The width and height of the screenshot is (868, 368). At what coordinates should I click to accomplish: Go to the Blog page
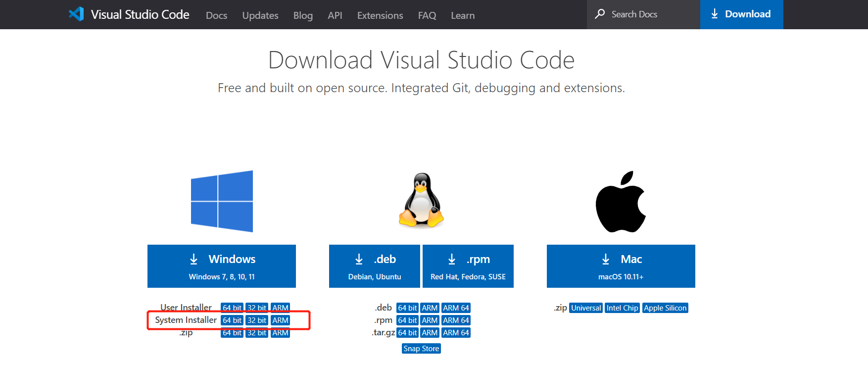point(303,15)
